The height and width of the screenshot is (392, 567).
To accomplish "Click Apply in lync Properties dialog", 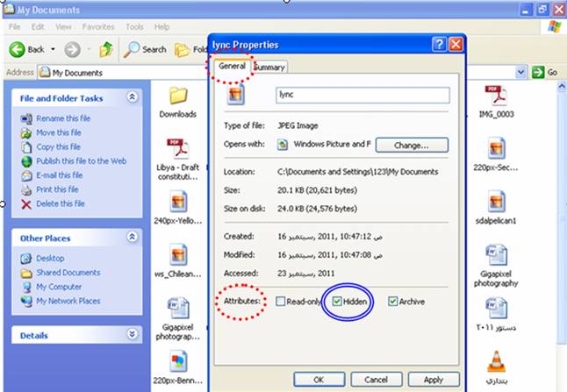I will pos(434,380).
